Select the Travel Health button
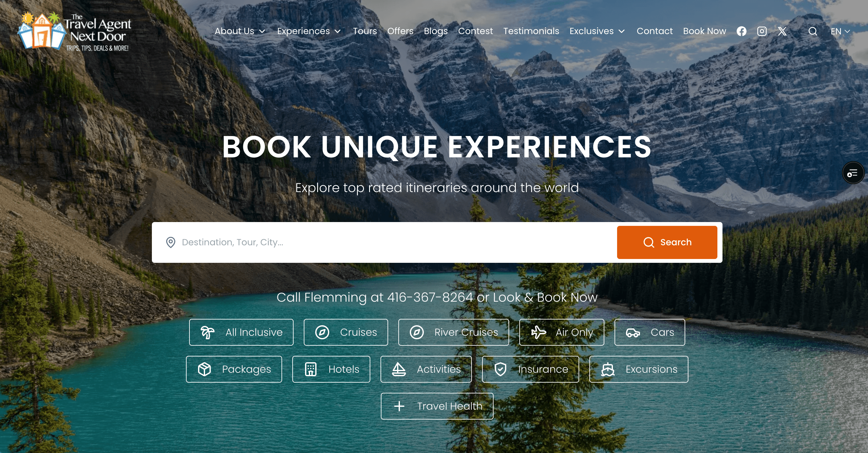Image resolution: width=868 pixels, height=453 pixels. click(x=437, y=406)
